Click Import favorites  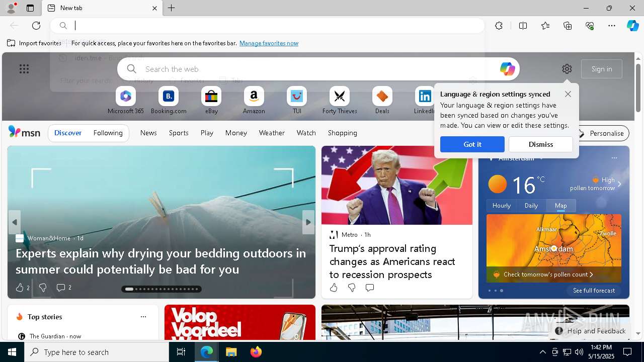pyautogui.click(x=34, y=43)
